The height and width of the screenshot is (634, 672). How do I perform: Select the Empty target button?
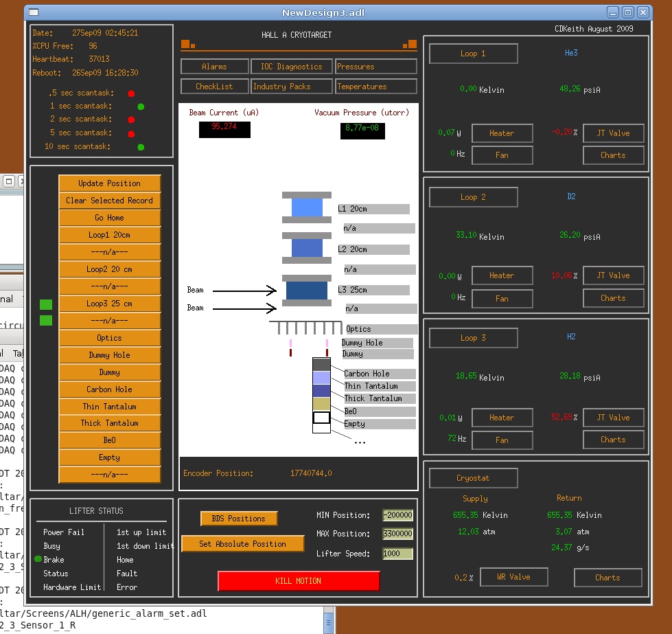110,457
